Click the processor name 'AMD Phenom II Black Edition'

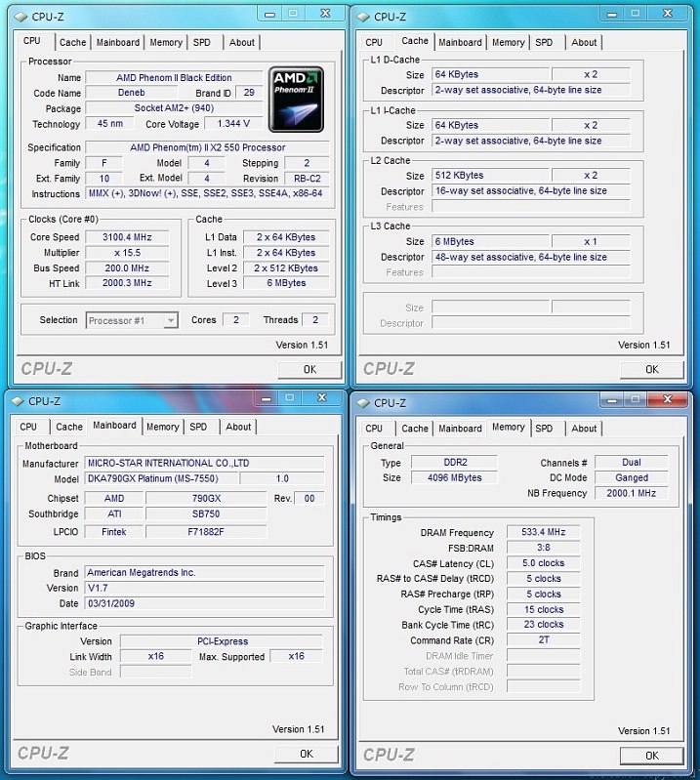point(174,77)
